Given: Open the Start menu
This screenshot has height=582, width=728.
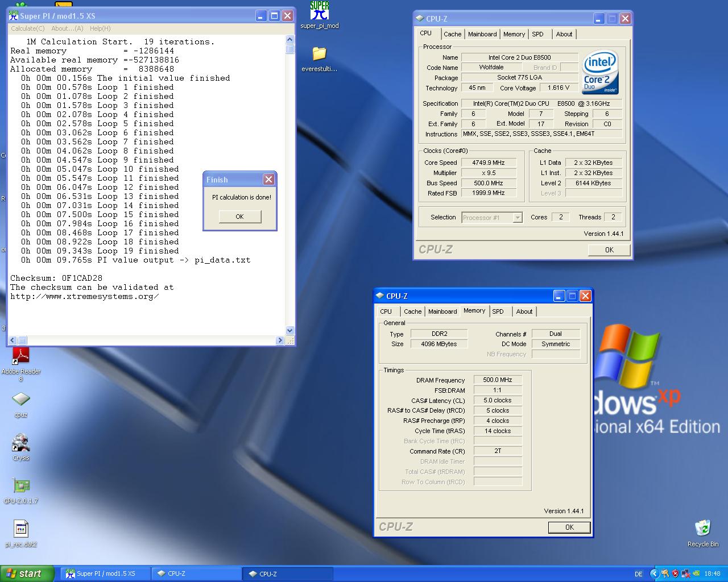Looking at the screenshot, I should coord(27,573).
